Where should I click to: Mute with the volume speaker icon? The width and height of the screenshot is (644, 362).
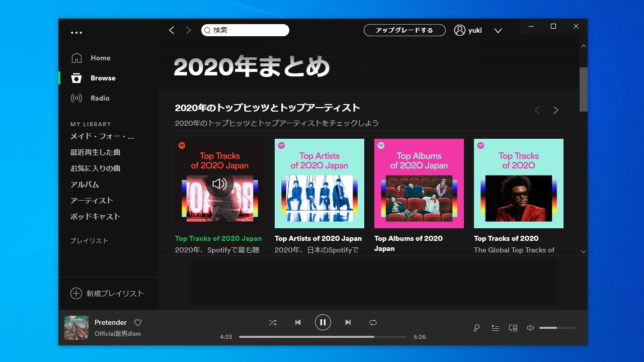click(x=530, y=328)
